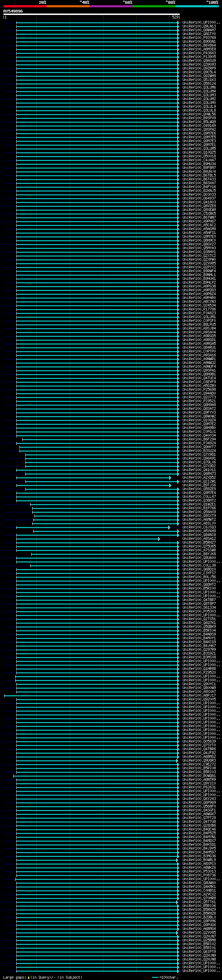Viewport: 222px width, 980px height.
Task: Open hit UniRef100_P43643
Action: 199,53
